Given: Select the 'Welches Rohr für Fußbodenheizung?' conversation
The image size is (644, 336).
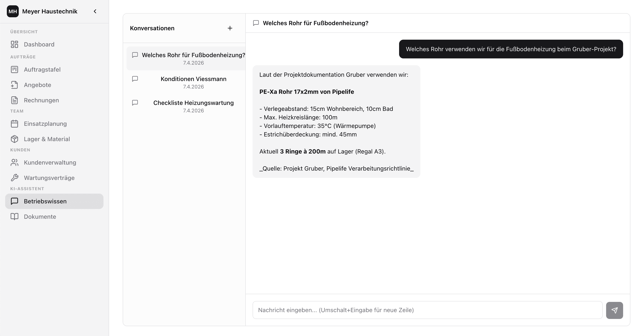Looking at the screenshot, I should pyautogui.click(x=186, y=58).
